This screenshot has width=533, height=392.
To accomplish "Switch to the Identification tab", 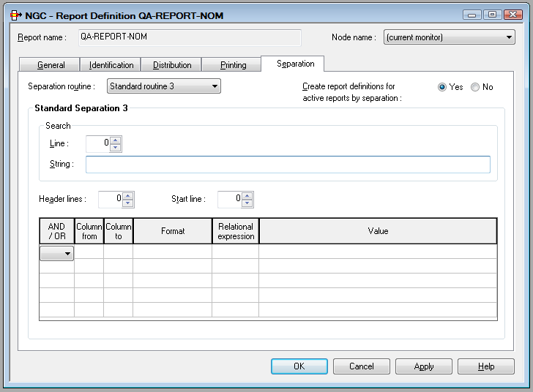I will (x=111, y=64).
